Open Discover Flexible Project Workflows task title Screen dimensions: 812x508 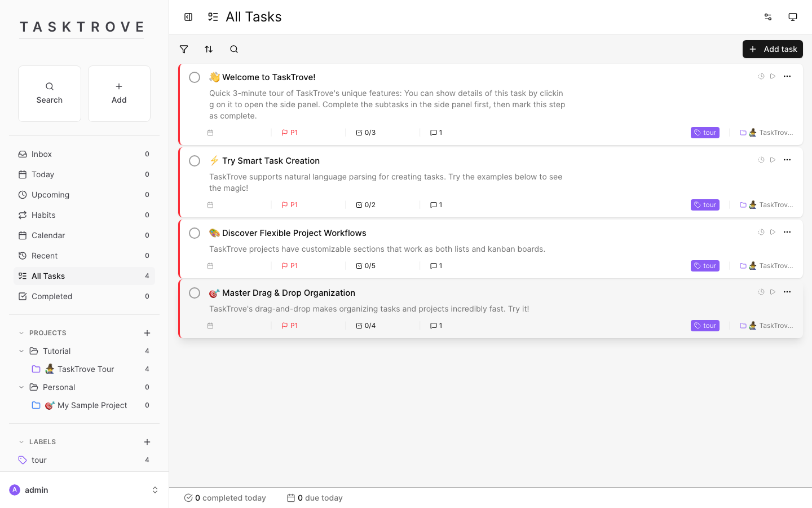point(294,233)
